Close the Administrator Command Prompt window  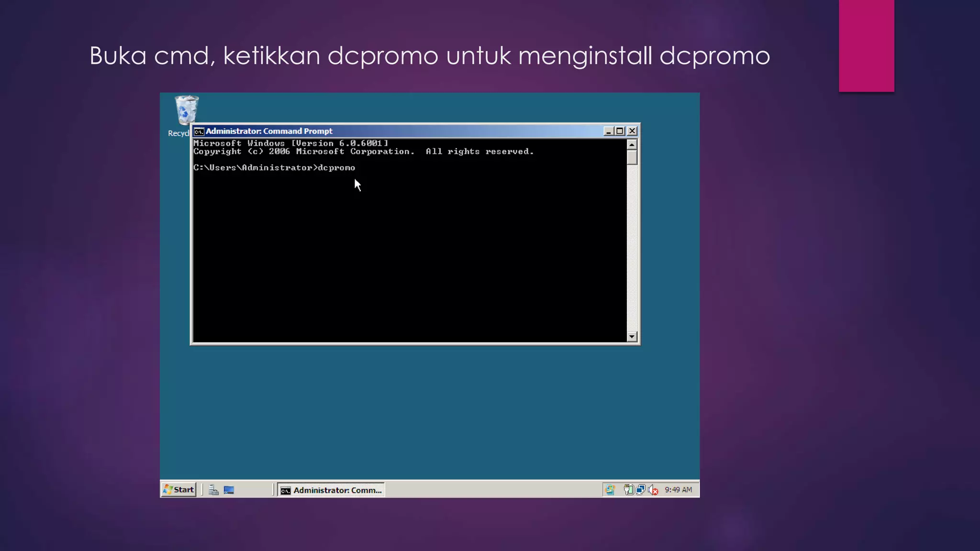(632, 131)
